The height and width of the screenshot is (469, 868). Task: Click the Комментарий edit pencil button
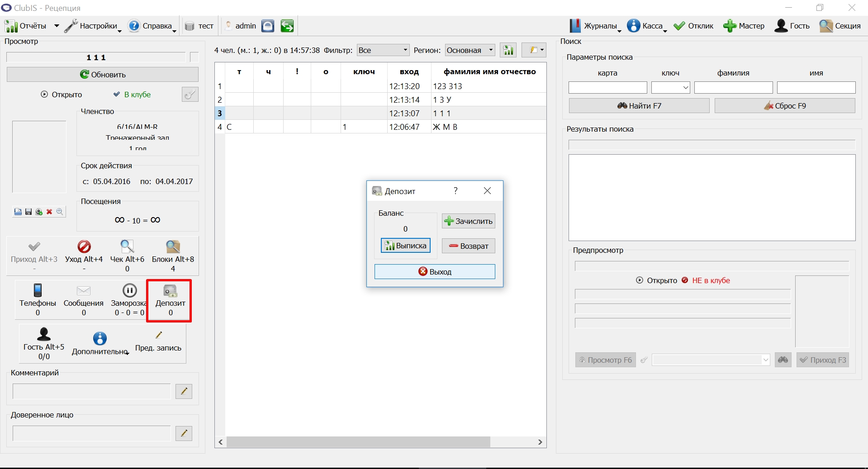(x=184, y=391)
